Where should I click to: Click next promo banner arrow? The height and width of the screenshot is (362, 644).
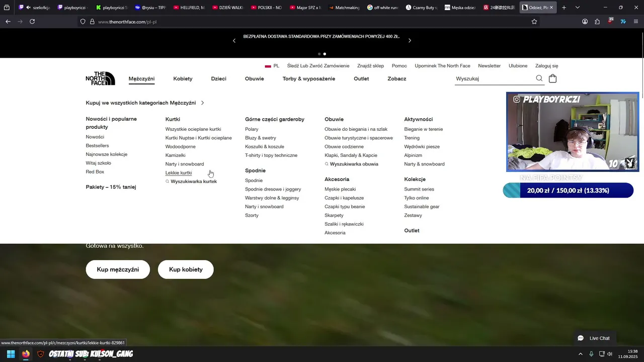[x=410, y=41]
